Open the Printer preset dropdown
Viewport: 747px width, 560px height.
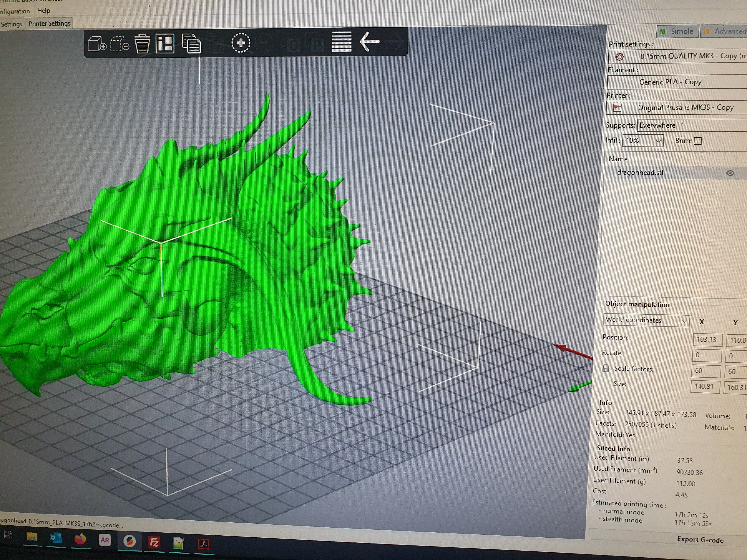pos(676,108)
